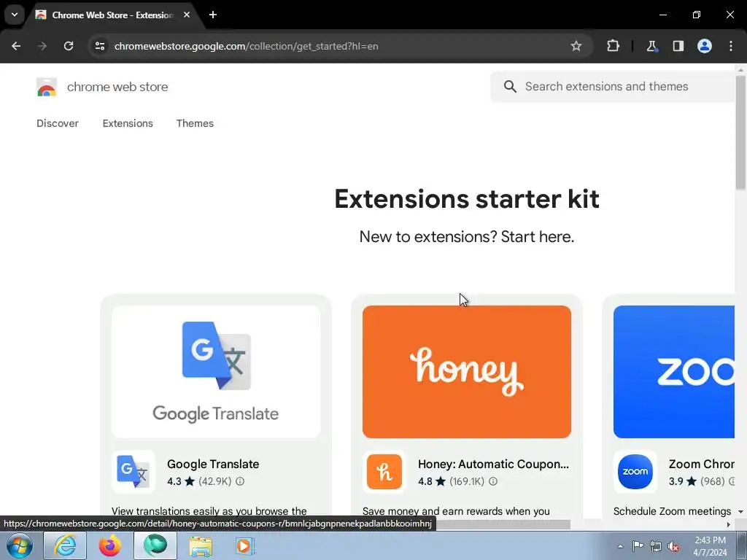Select the Chrome Web Store browser tab
The height and width of the screenshot is (560, 747).
tap(113, 15)
